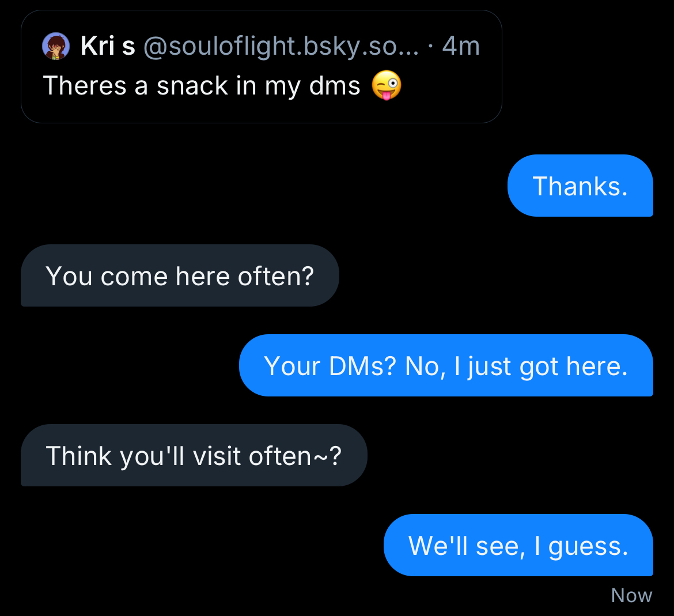Click Kri s's profile avatar

click(x=56, y=46)
